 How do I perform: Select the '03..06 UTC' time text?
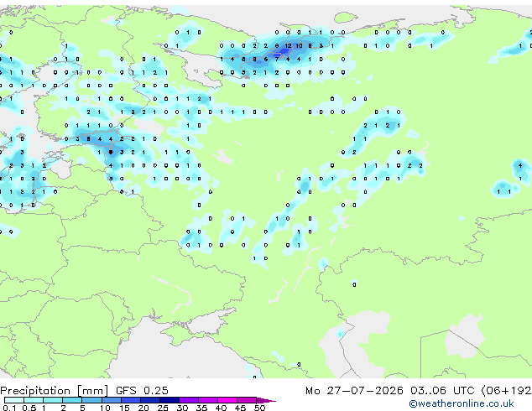(x=441, y=391)
